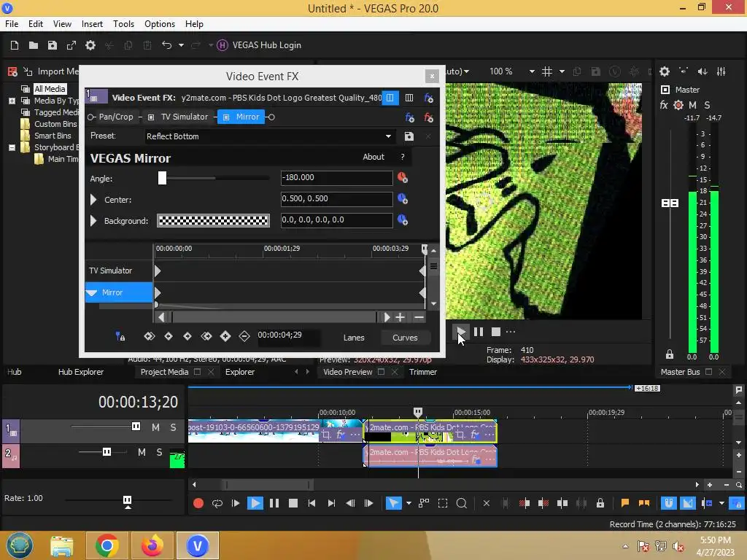
Task: Toggle animation for the Background parameter
Action: pyautogui.click(x=402, y=220)
